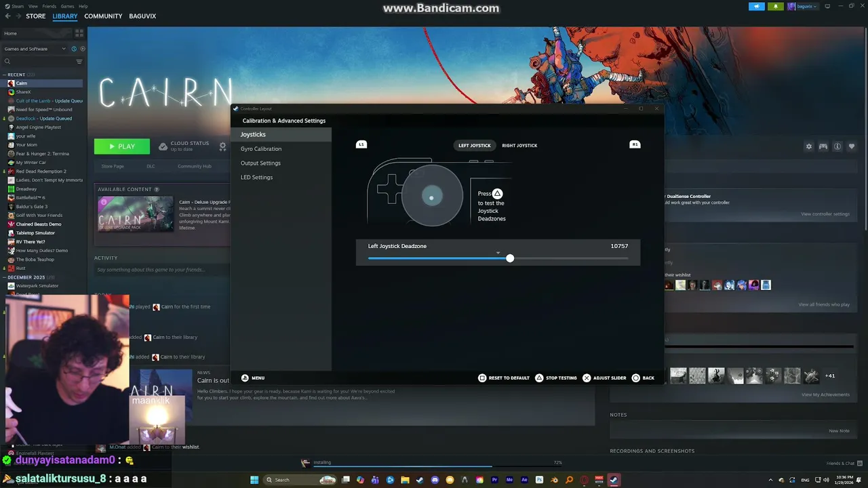This screenshot has width=868, height=488.
Task: Click View all friends who play link
Action: (824, 304)
